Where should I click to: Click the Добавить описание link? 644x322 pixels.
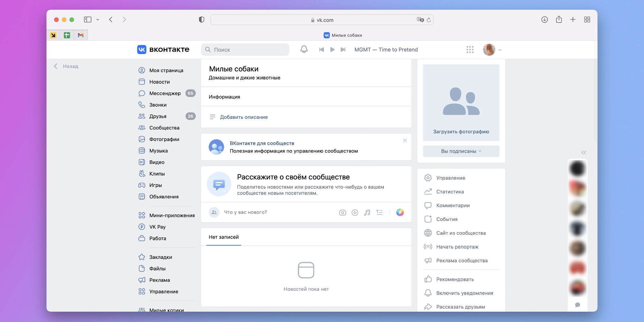(x=244, y=117)
